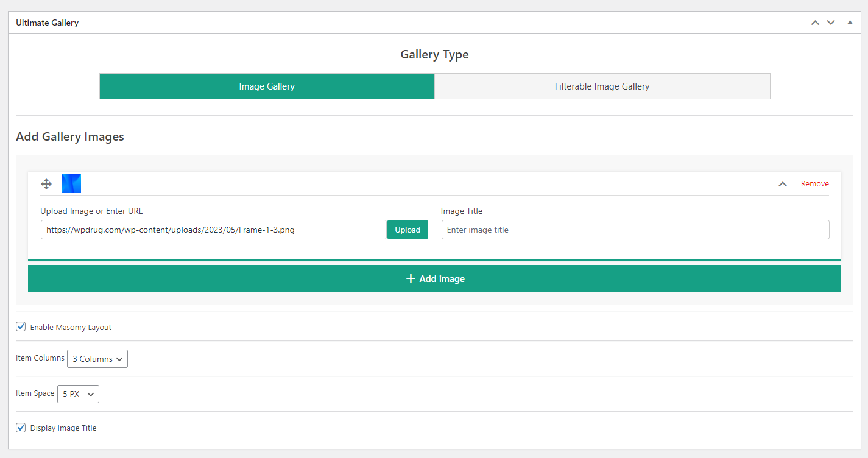Toggle Display Image Title checkbox
Viewport: 868px width, 458px height.
[21, 428]
